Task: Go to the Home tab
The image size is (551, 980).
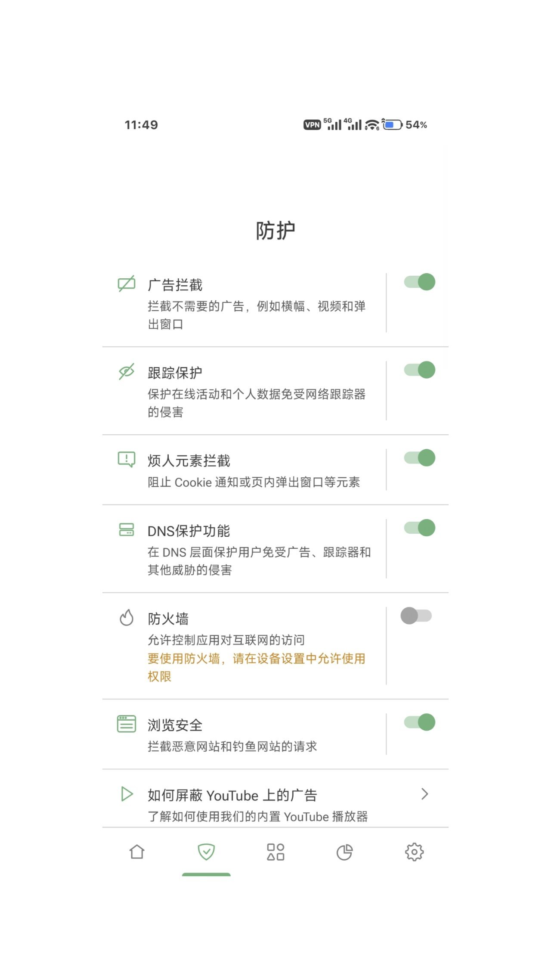Action: pos(137,852)
